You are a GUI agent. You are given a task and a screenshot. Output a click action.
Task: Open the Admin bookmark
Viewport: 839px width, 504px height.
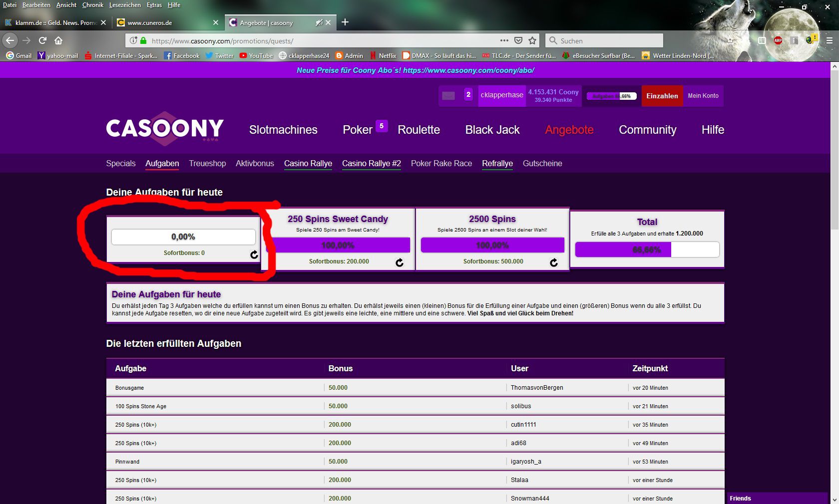point(349,56)
